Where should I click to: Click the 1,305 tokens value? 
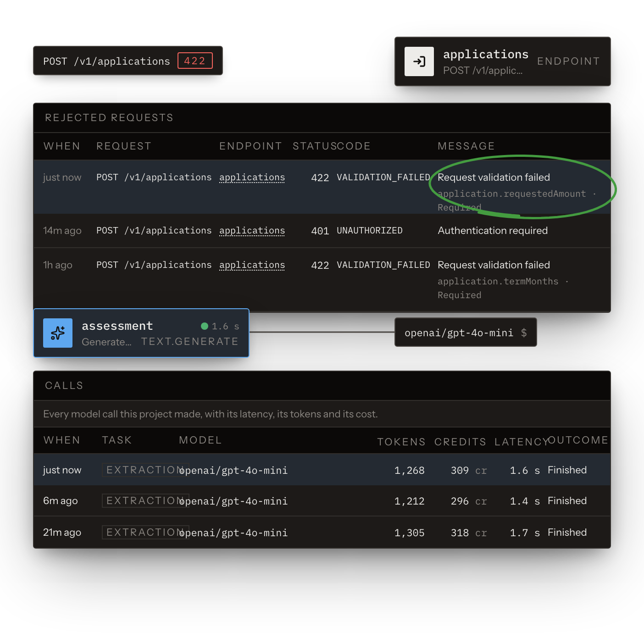pyautogui.click(x=410, y=533)
